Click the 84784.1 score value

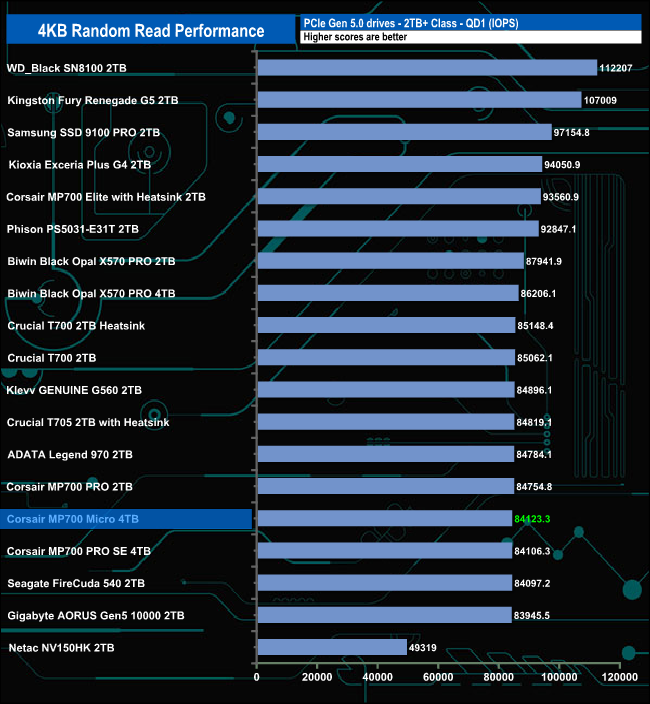click(x=534, y=454)
